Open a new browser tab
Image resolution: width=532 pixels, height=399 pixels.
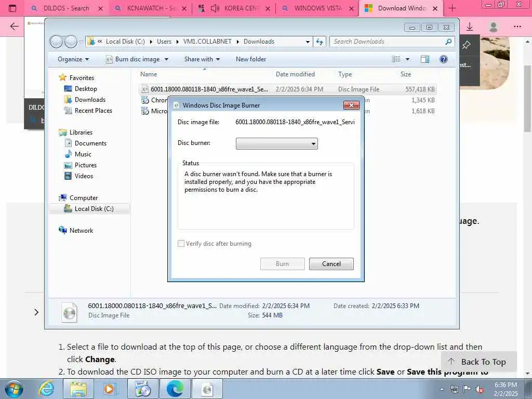coord(453,8)
